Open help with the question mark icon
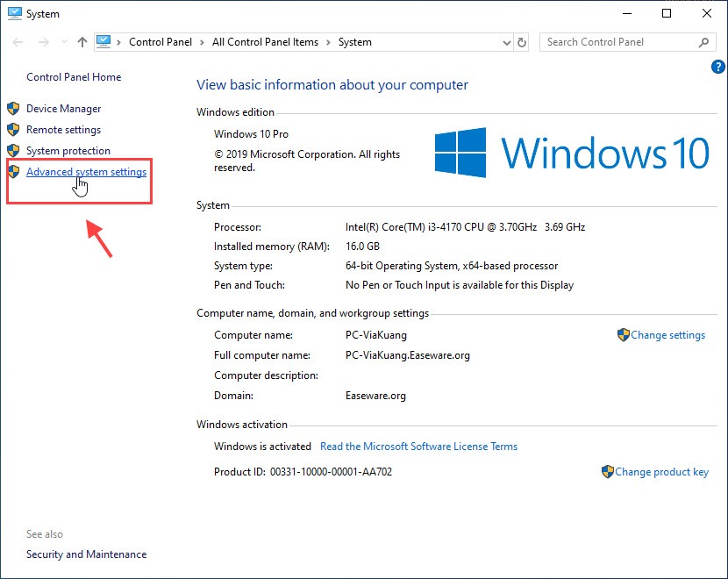728x579 pixels. pos(717,67)
